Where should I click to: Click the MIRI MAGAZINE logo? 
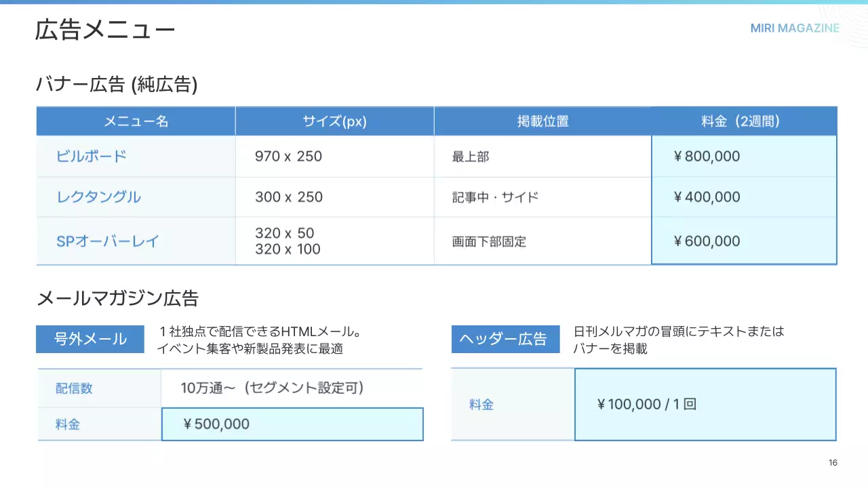[x=795, y=28]
